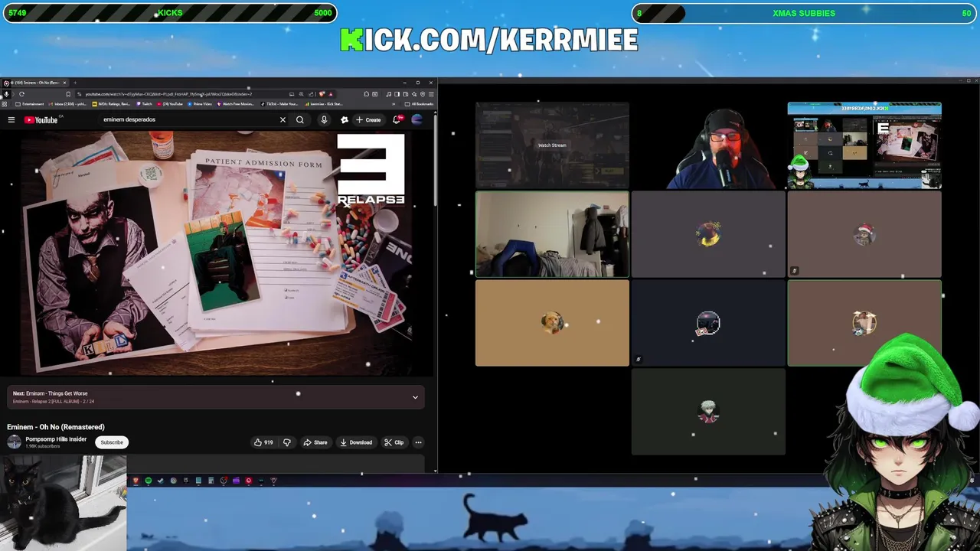Open the Entertainment bookmarks folder
Screen dimensions: 980x551
click(x=29, y=104)
